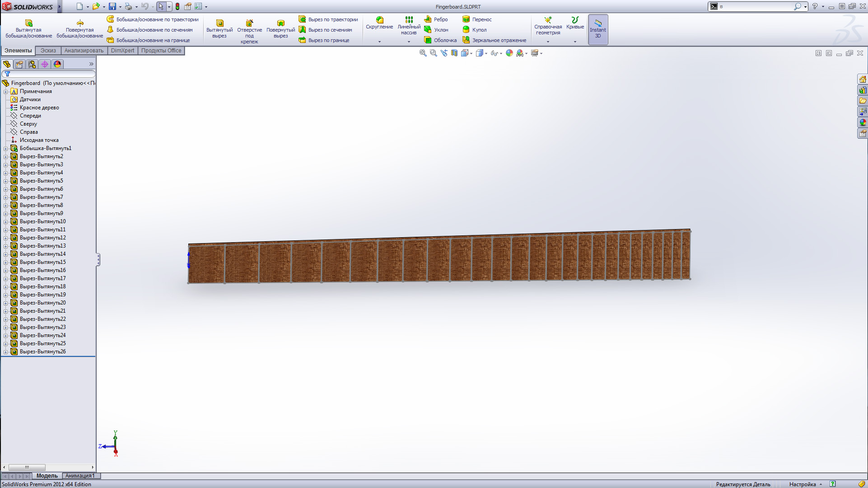Switch to the Эскиз tab
The height and width of the screenshot is (488, 868).
[x=48, y=51]
